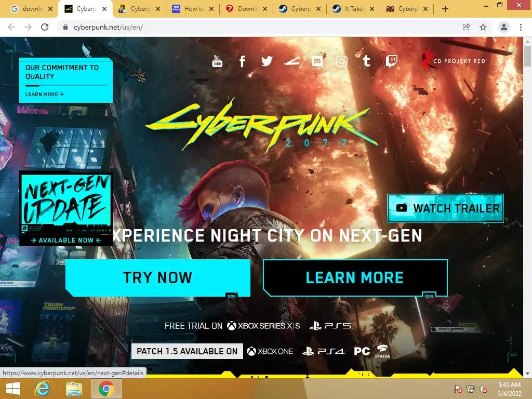Open the Facebook social icon
The width and height of the screenshot is (532, 399).
(242, 61)
